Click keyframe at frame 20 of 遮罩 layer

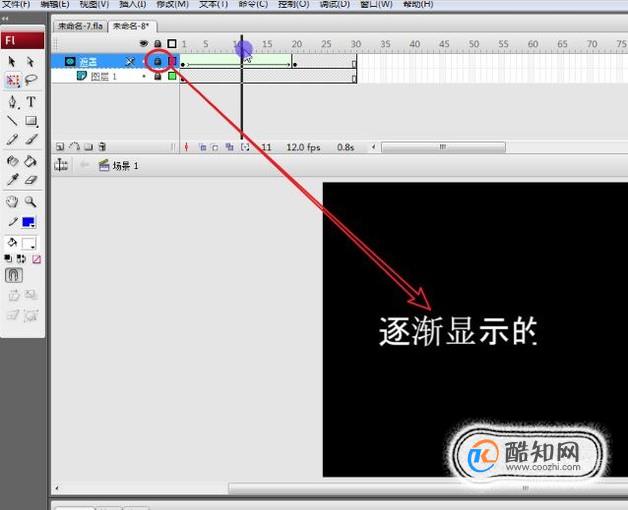tap(295, 64)
